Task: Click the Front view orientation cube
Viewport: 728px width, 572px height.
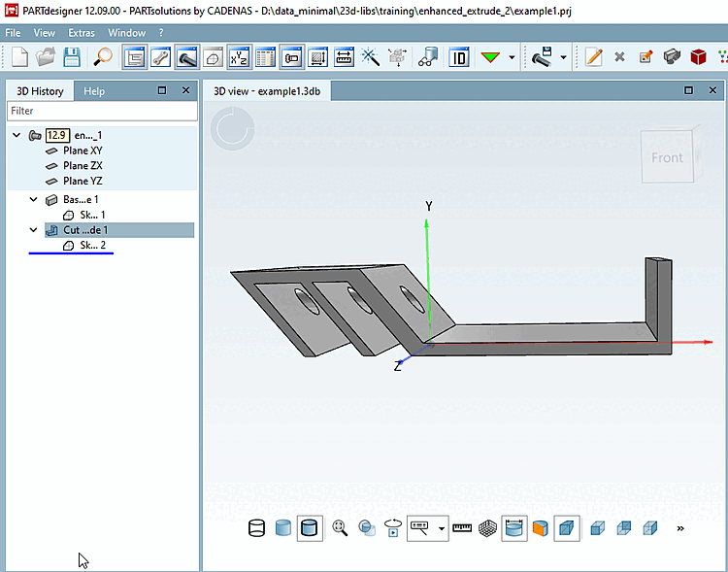Action: [x=667, y=157]
